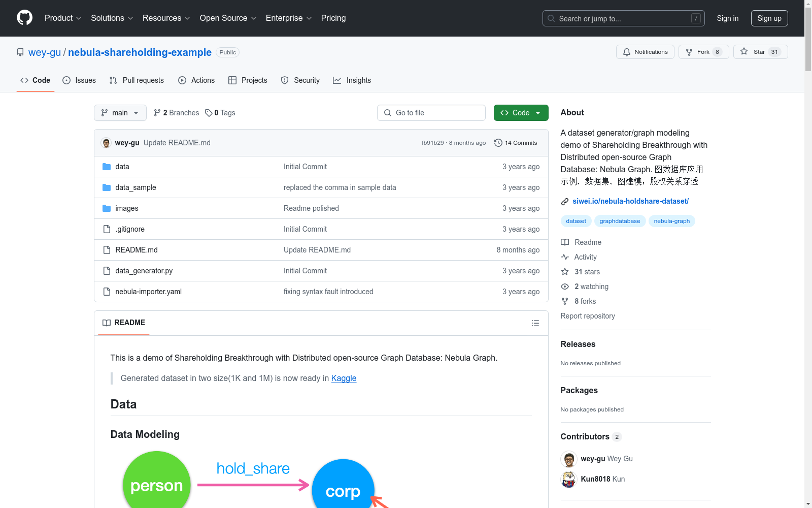Click Kun8018 contributor avatar
The image size is (812, 508).
(x=569, y=480)
